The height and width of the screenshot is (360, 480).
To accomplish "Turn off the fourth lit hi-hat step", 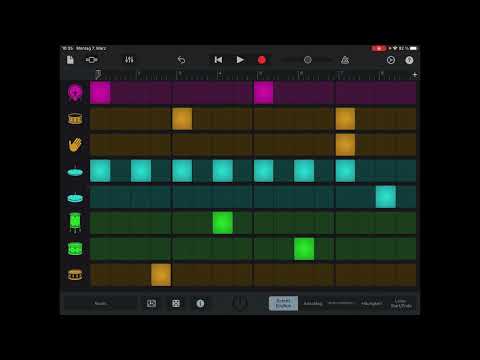I will [x=223, y=171].
